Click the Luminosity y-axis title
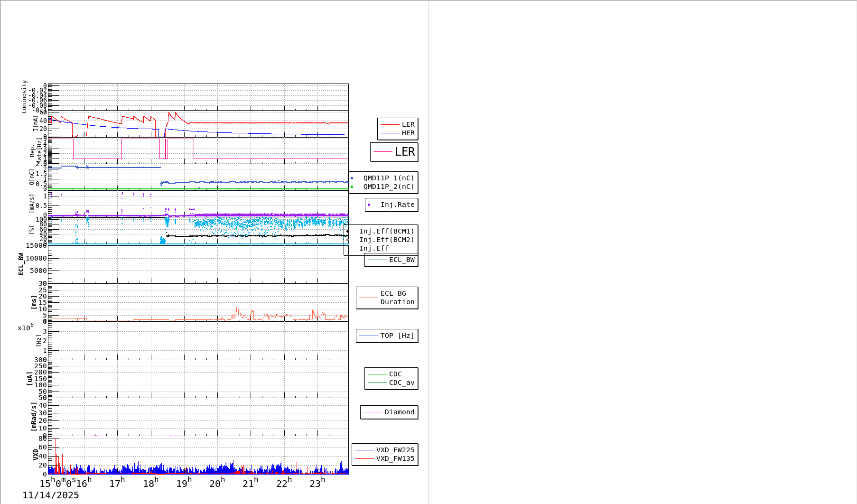The image size is (857, 504). point(24,96)
